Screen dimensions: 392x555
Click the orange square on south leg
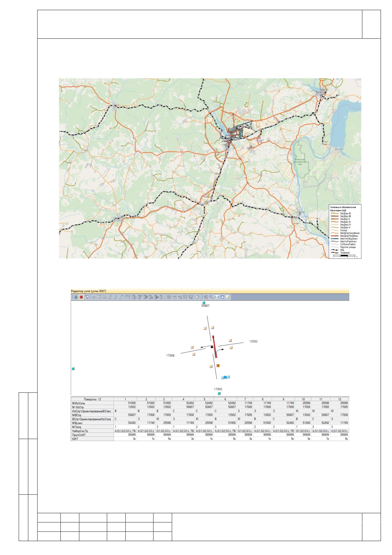pos(218,366)
